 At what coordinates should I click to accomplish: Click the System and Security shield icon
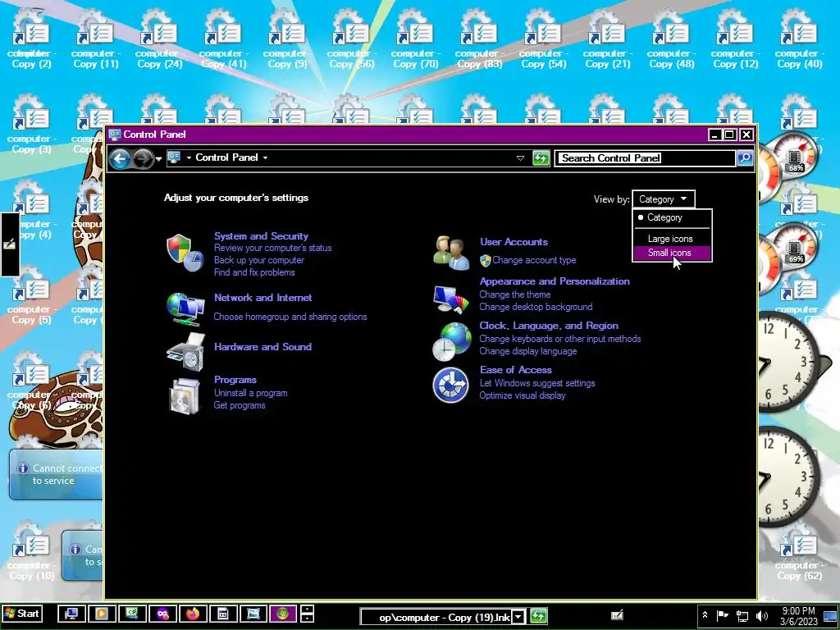[185, 253]
